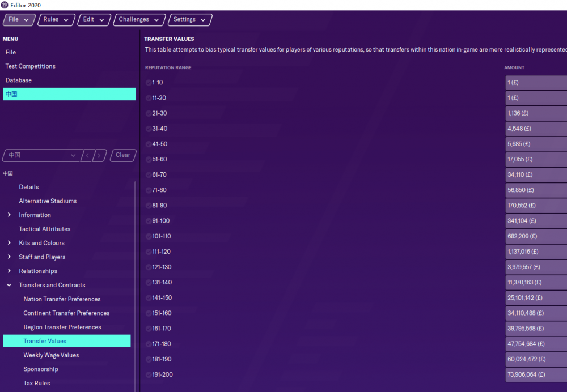Toggle the checkmark for range 101-110

149,236
